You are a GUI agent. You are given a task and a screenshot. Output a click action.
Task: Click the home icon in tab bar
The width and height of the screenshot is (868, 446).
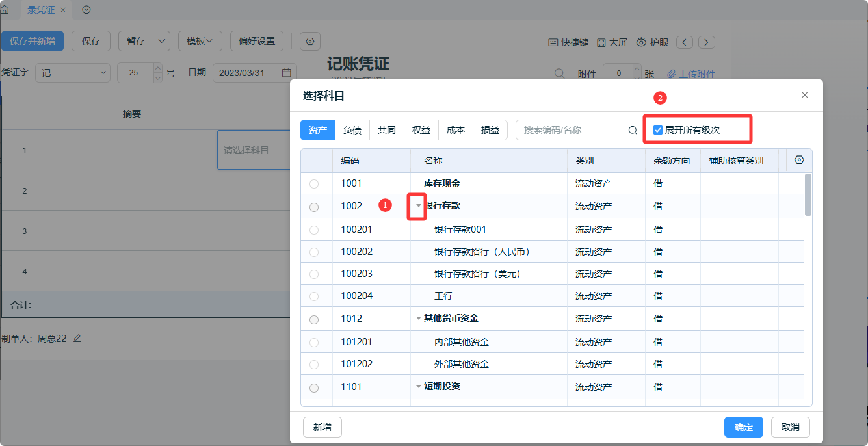(x=5, y=10)
